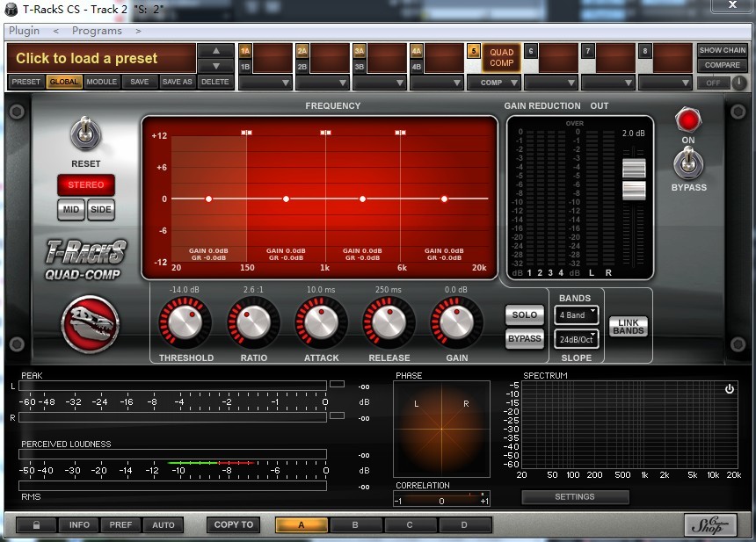This screenshot has width=756, height=542.
Task: Flip the RESET toggle switch
Action: pos(86,133)
